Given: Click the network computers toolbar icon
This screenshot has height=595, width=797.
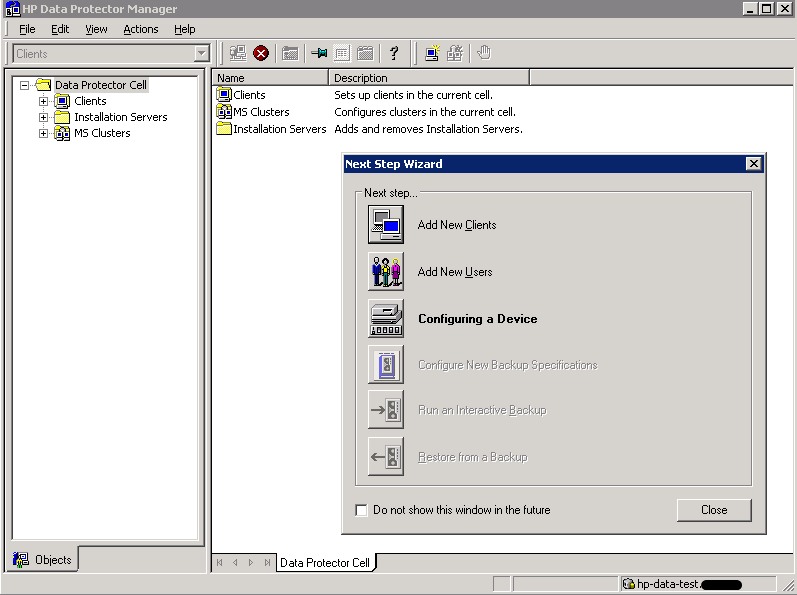Looking at the screenshot, I should (237, 53).
